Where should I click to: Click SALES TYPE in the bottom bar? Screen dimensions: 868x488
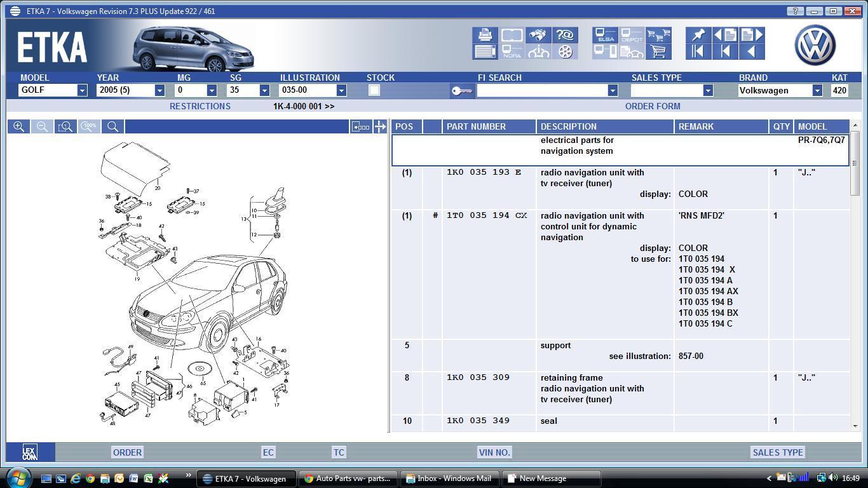[x=778, y=452]
